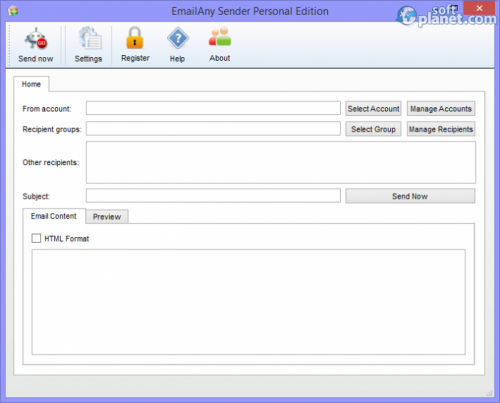
Task: Click the Select Group button
Action: (x=373, y=129)
